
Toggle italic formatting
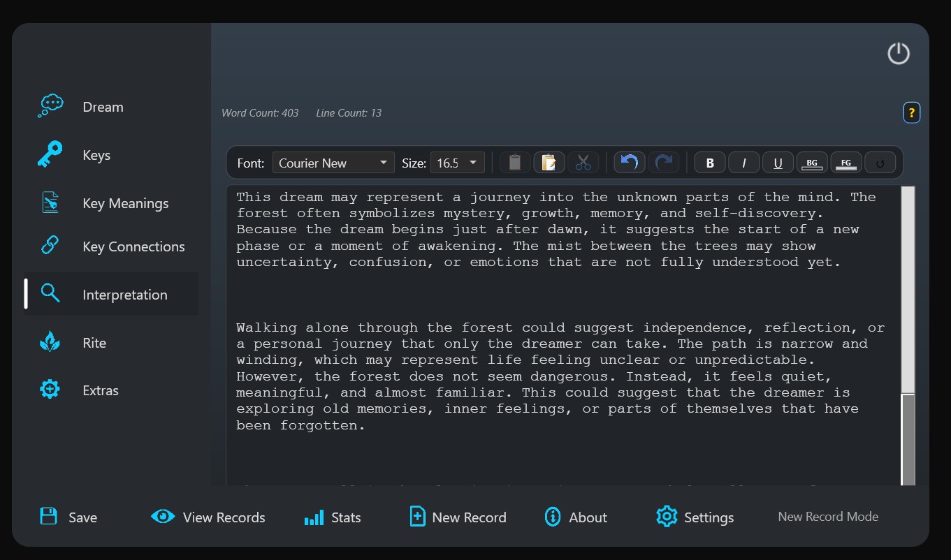(x=744, y=163)
